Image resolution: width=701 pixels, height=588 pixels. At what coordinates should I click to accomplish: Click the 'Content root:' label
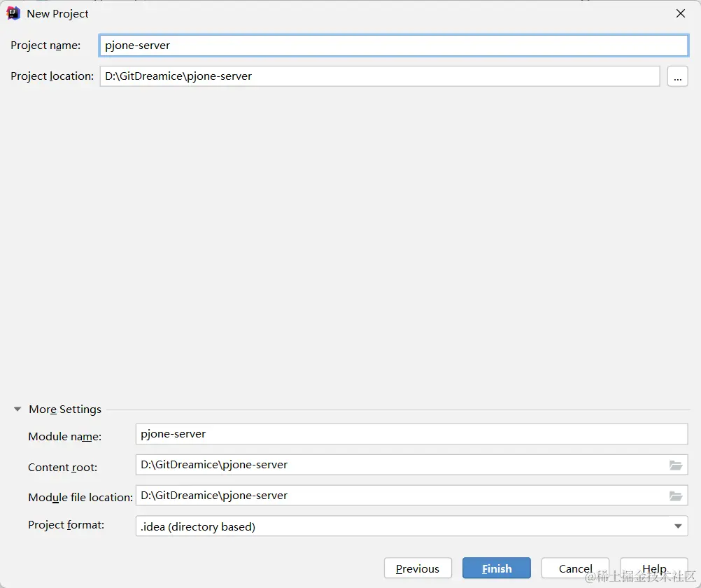tap(62, 467)
